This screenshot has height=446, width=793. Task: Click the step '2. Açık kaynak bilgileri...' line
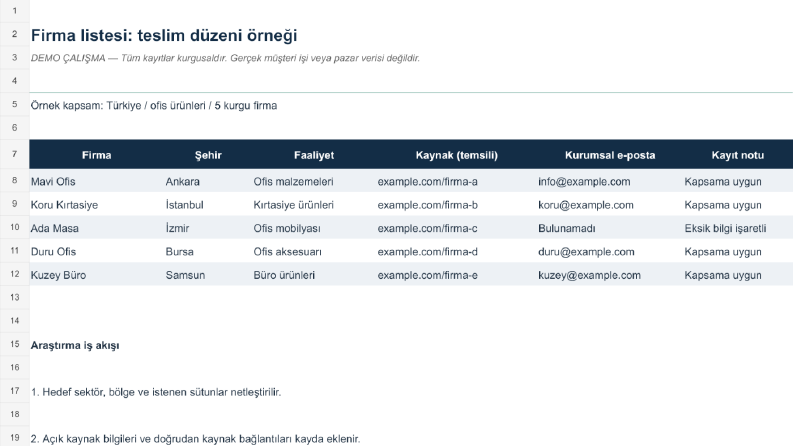[x=195, y=438]
